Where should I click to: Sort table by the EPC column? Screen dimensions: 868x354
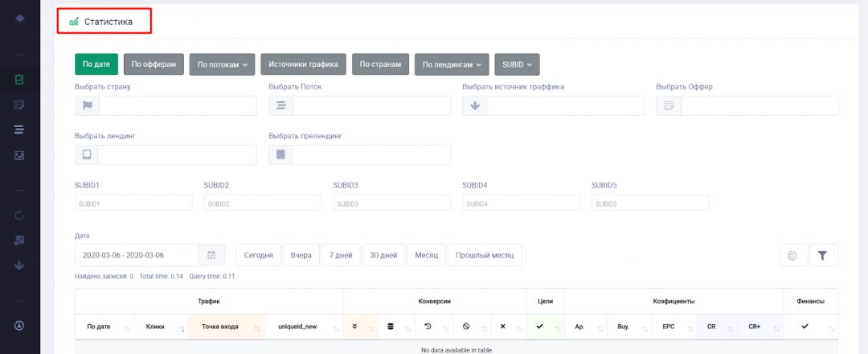[x=674, y=327]
